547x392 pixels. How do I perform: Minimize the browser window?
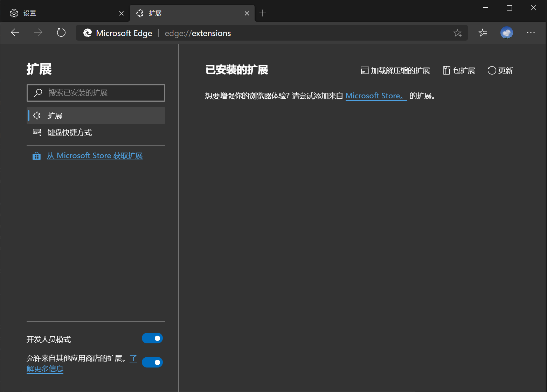pos(485,8)
